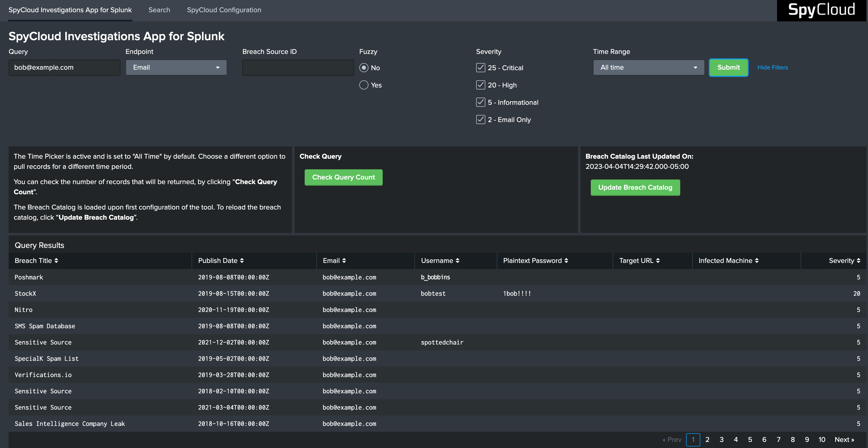Screen dimensions: 868x448
Task: Go to results page 4
Action: [x=736, y=440]
